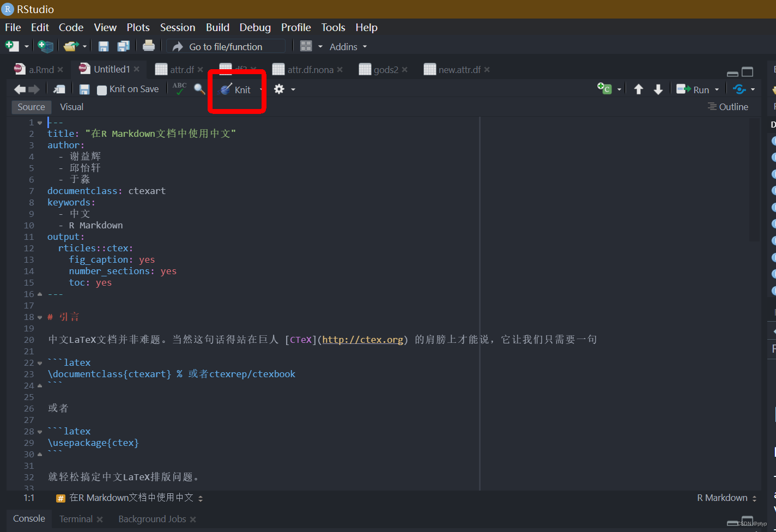Switch to Visual editing mode
776x532 pixels.
coord(72,107)
